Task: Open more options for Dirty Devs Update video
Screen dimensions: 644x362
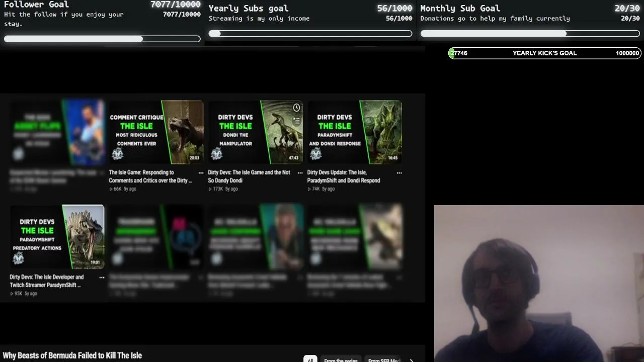Action: point(399,172)
